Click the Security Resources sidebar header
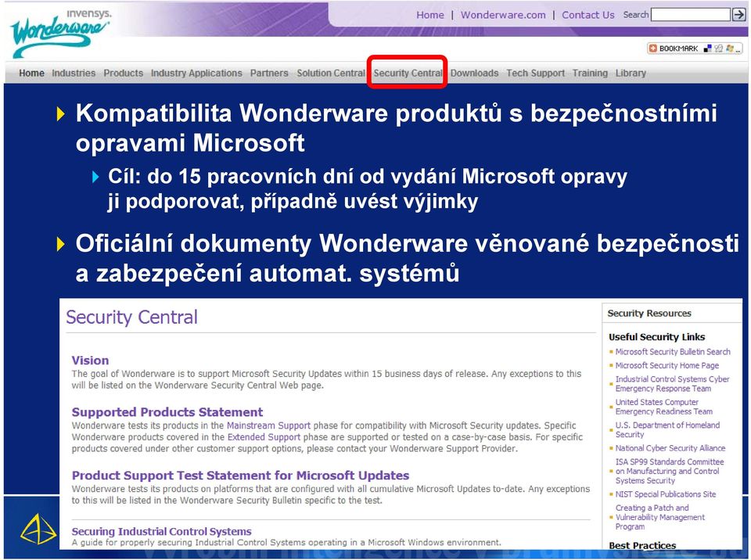 pyautogui.click(x=649, y=314)
